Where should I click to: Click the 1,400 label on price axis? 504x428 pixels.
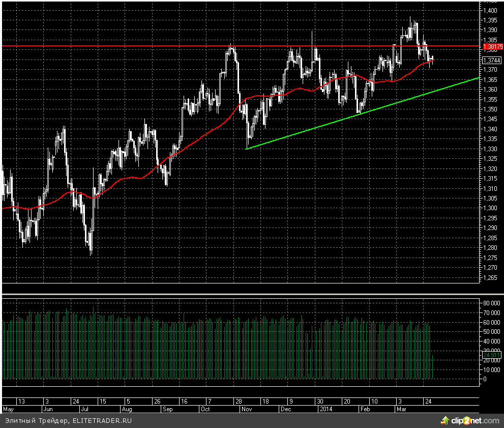[x=491, y=10]
